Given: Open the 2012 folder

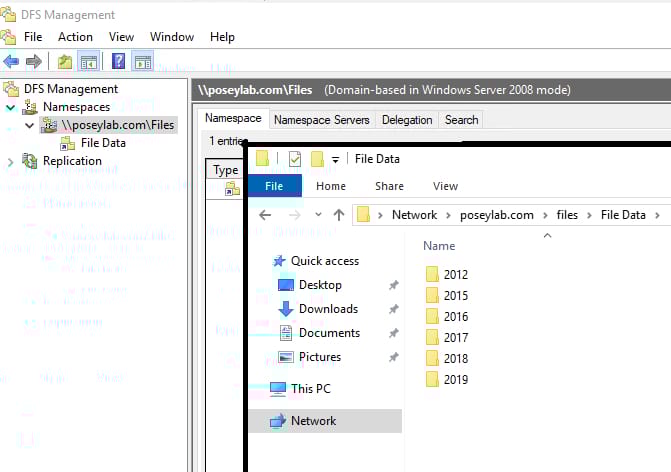Looking at the screenshot, I should [x=447, y=274].
